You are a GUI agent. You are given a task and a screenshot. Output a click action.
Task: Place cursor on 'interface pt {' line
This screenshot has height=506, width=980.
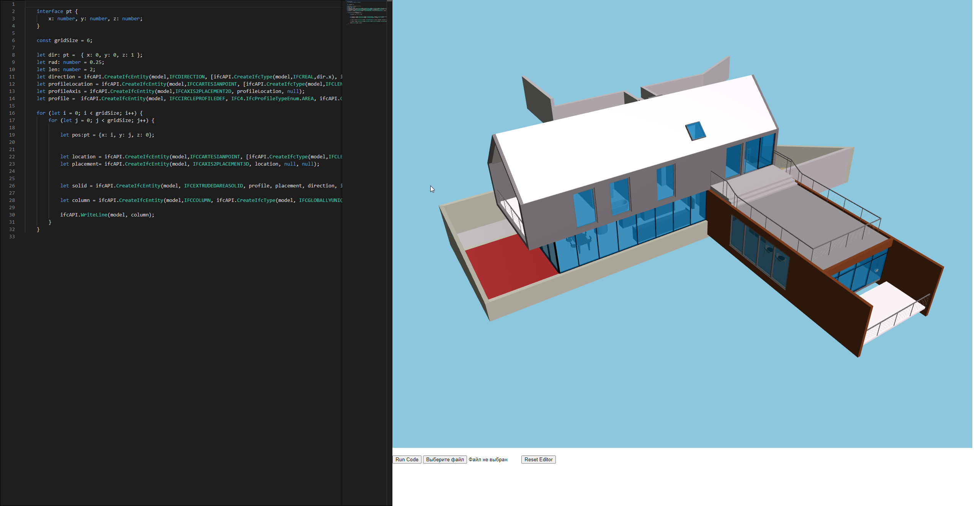click(x=57, y=11)
